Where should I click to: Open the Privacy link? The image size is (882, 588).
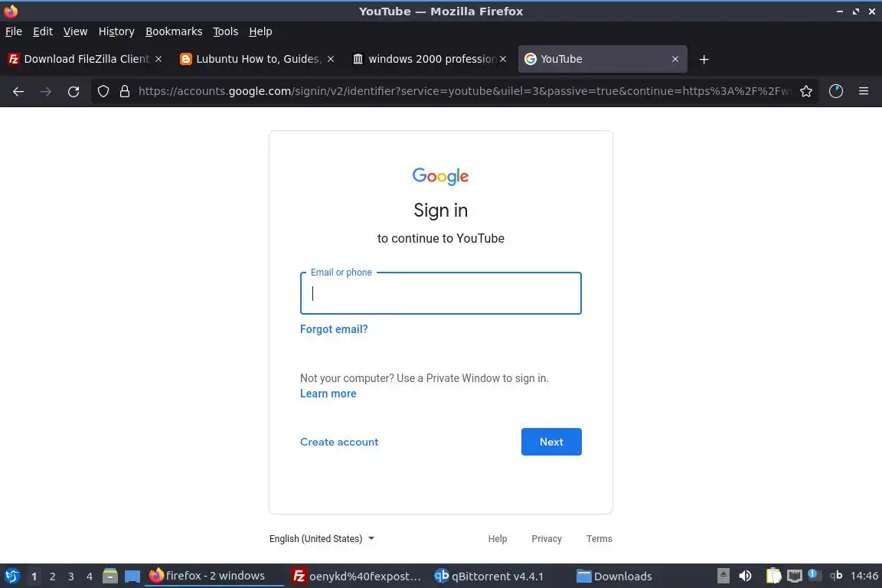[546, 538]
